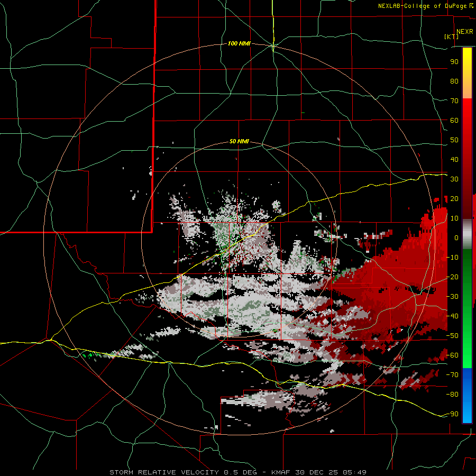The image size is (476, 476).
Task: Click the positive 60 scale value
Action: pyautogui.click(x=454, y=120)
